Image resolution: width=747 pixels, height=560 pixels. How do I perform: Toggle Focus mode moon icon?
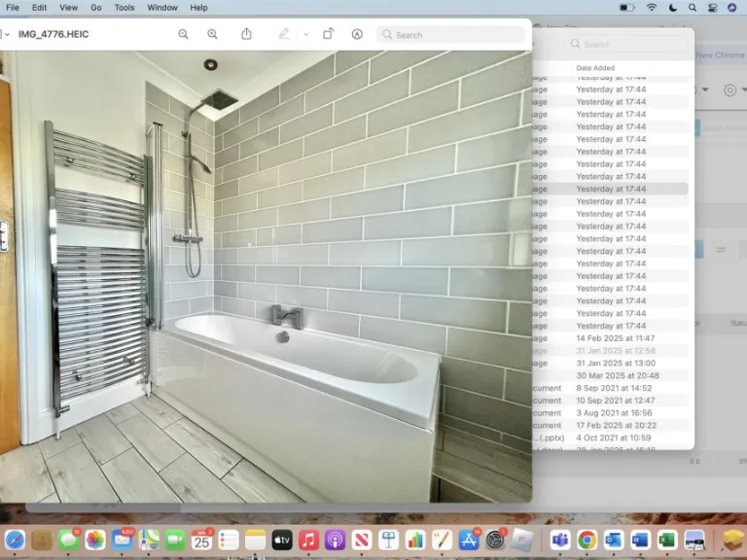673,8
